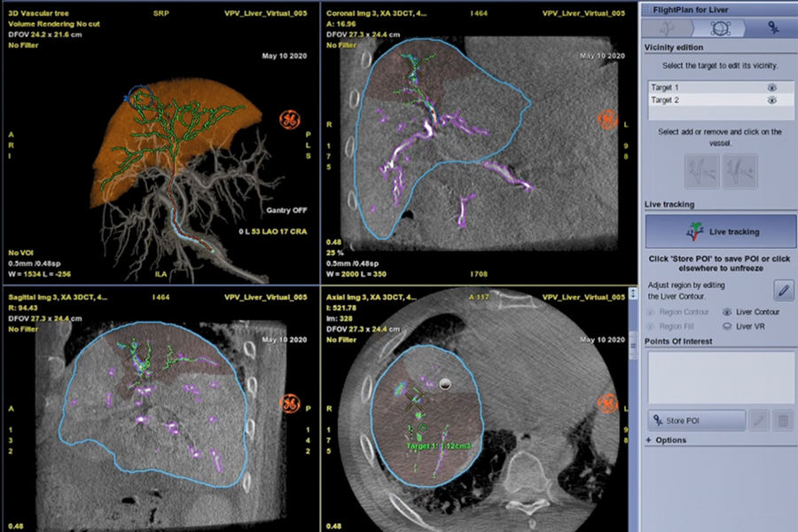Click the viewport scroll handle at the axial view top
Image resolution: width=798 pixels, height=532 pixels.
[633, 293]
